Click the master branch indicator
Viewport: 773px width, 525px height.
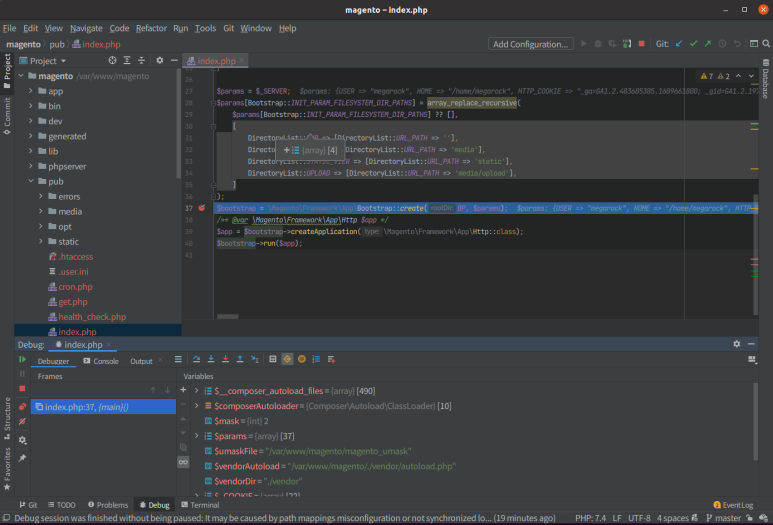723,518
